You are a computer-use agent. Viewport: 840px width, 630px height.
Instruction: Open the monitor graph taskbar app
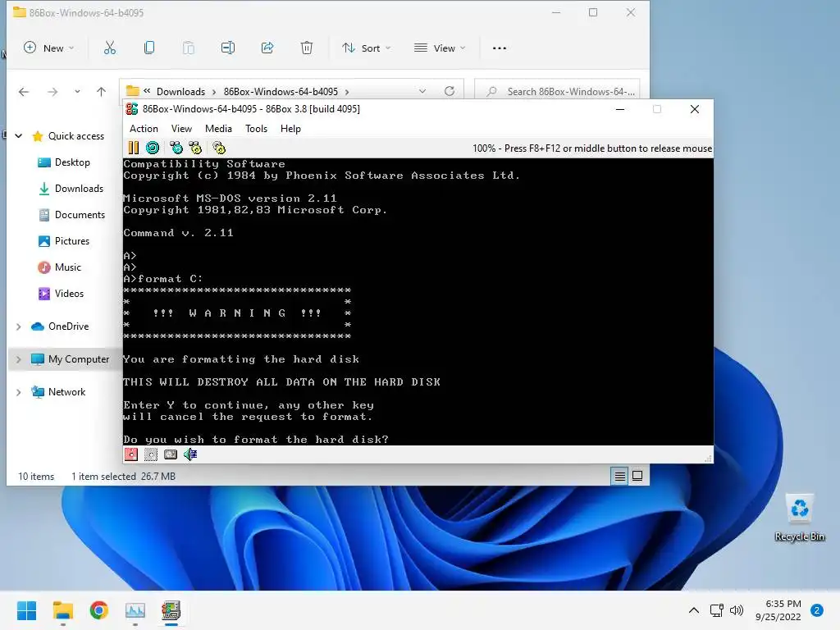click(135, 610)
